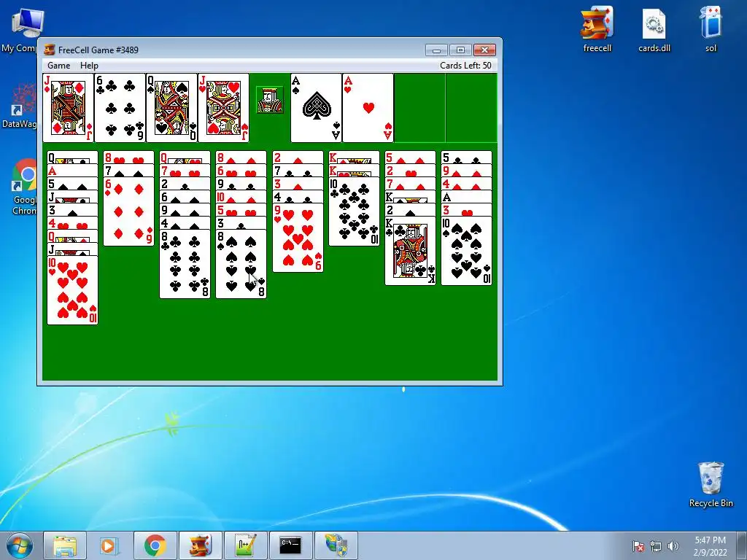Open Windows Explorer from the taskbar
Viewport: 747px width, 560px height.
coord(65,545)
